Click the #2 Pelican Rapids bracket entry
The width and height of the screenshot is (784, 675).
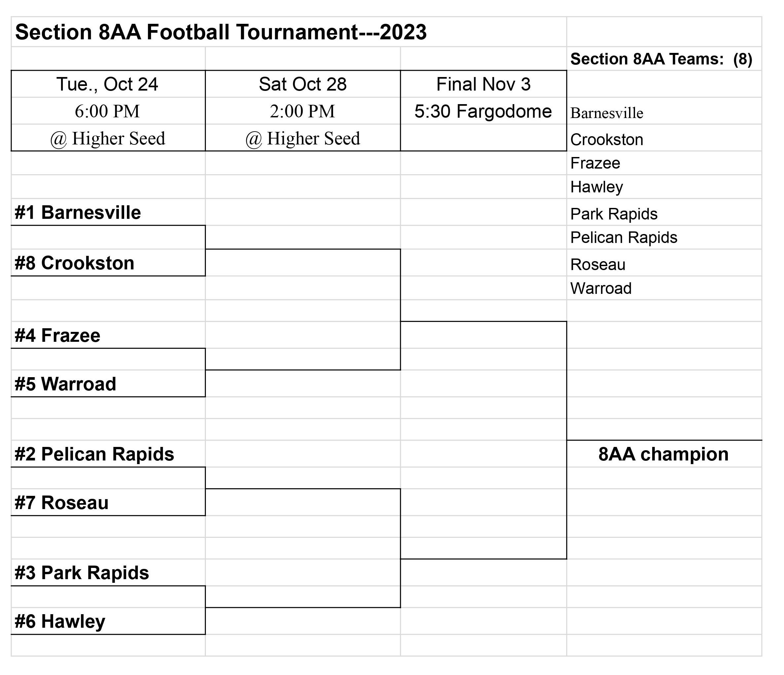pyautogui.click(x=108, y=454)
